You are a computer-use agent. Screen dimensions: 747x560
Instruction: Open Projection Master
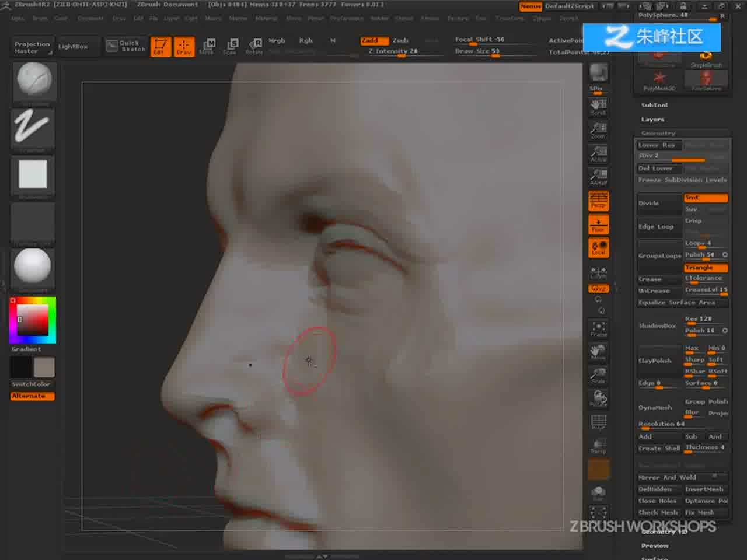32,47
